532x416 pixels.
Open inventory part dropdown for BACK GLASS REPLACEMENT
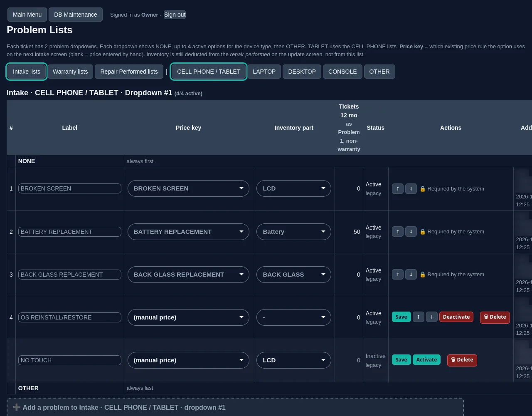[x=294, y=275]
